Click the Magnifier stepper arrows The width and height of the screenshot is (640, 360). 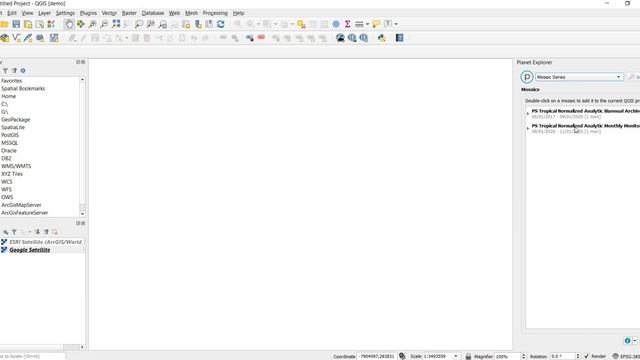click(x=524, y=356)
